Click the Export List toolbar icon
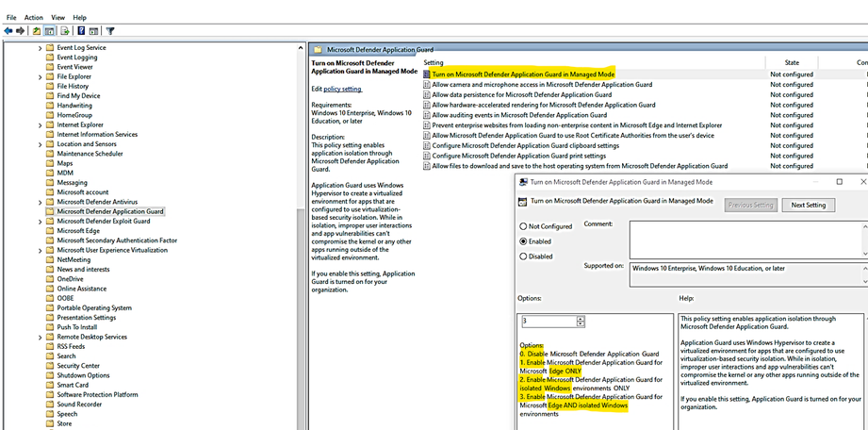 pyautogui.click(x=65, y=31)
